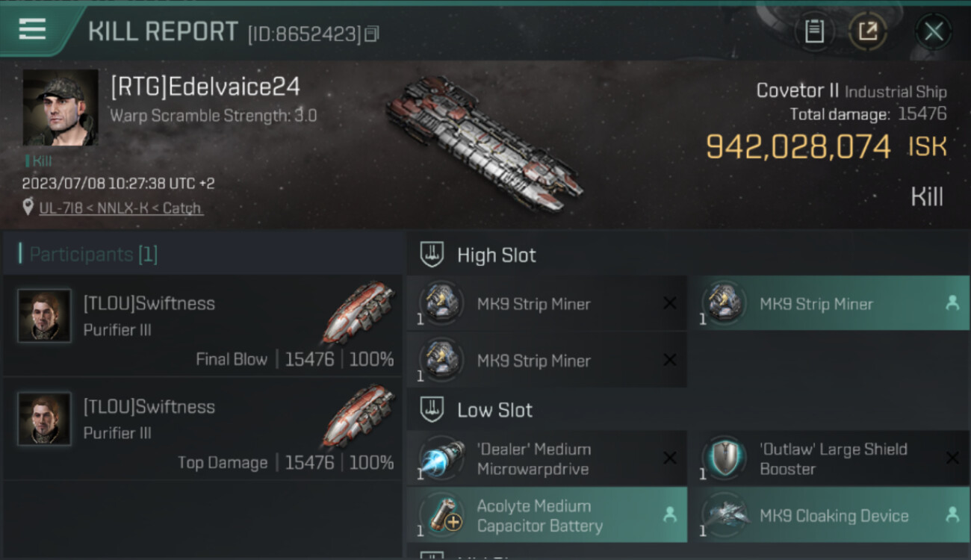This screenshot has width=971, height=560.
Task: Click the 'Outlaw' Large Shield Booster icon
Action: [725, 458]
